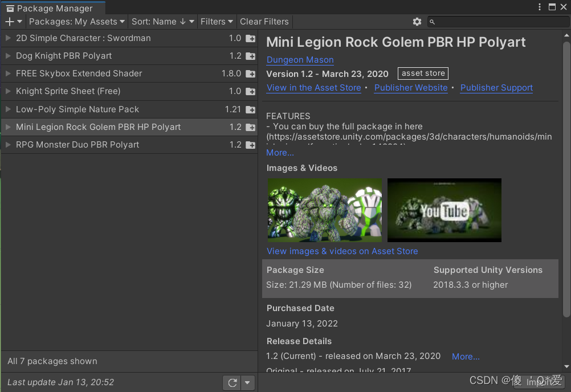571x392 pixels.
Task: Click the 2018.3.3 or higher text
Action: pos(470,285)
